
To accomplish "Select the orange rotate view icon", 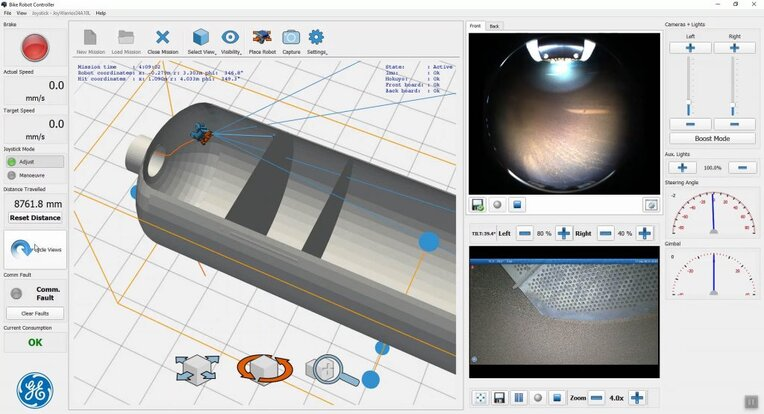I will tap(262, 368).
